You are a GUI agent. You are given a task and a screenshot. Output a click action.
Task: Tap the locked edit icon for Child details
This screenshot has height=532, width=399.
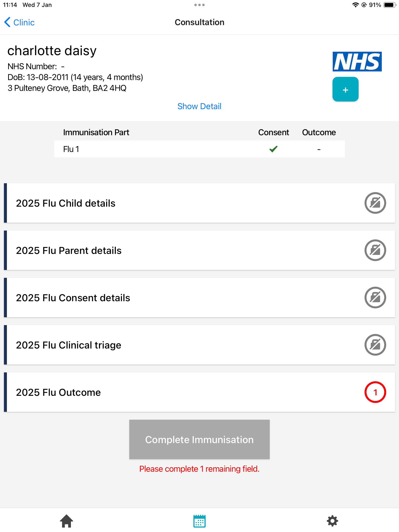(x=375, y=203)
